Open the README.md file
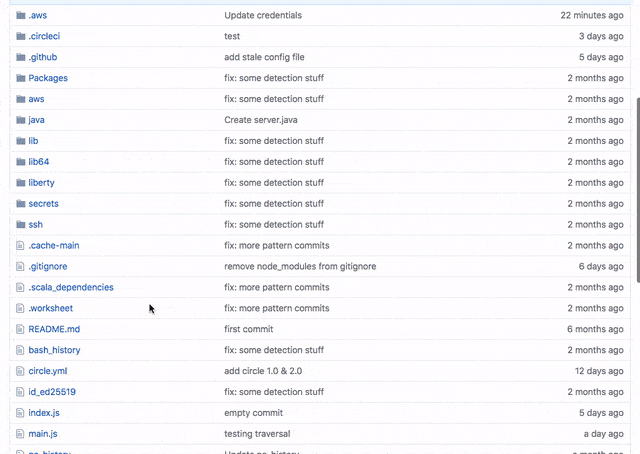Image resolution: width=640 pixels, height=454 pixels. point(54,329)
